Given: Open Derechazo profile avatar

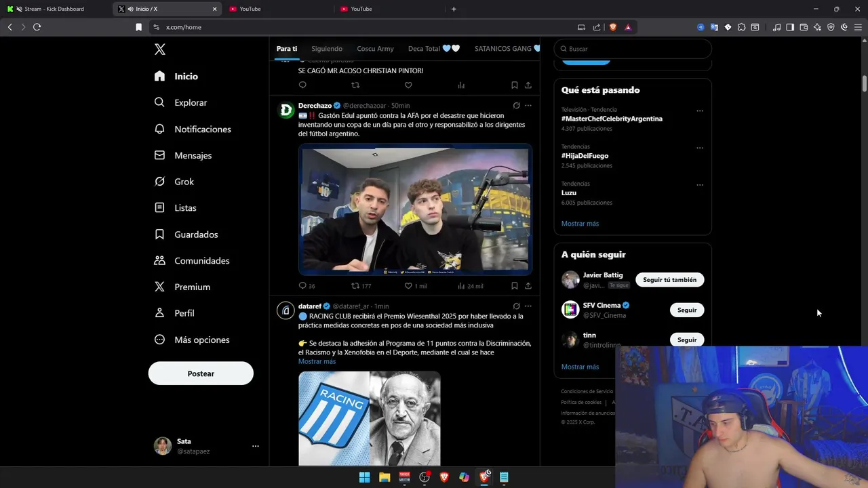Looking at the screenshot, I should pyautogui.click(x=285, y=110).
